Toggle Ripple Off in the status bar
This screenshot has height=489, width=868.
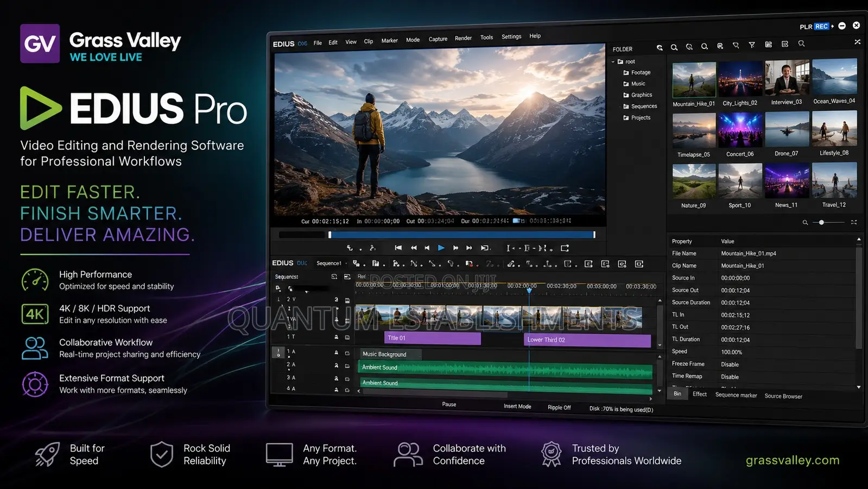559,407
